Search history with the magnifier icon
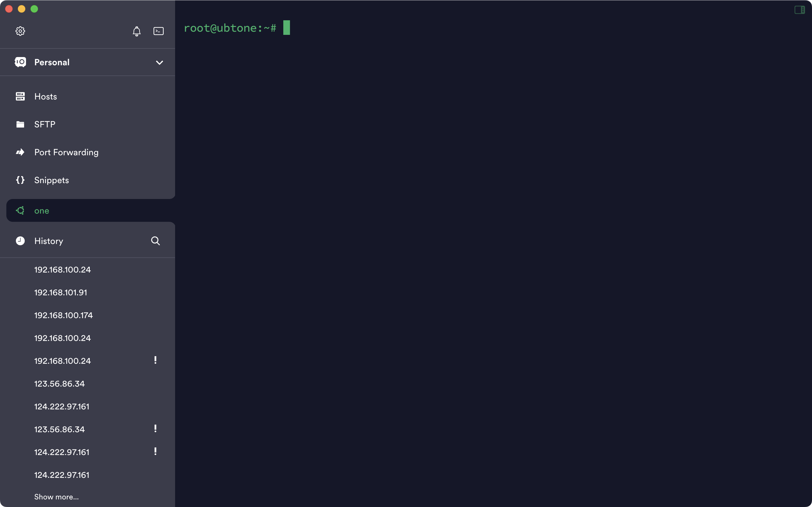Image resolution: width=812 pixels, height=507 pixels. pos(155,241)
